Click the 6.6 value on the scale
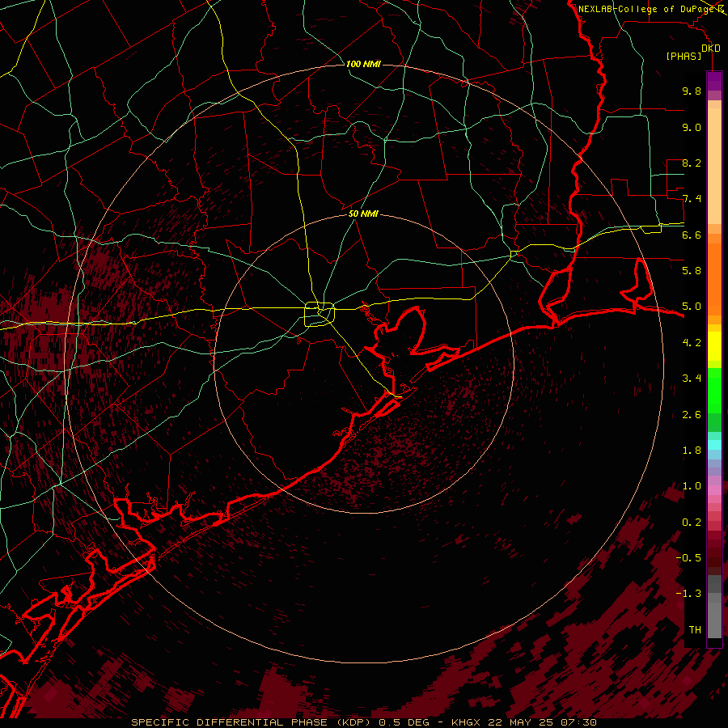The image size is (728, 728). (692, 235)
